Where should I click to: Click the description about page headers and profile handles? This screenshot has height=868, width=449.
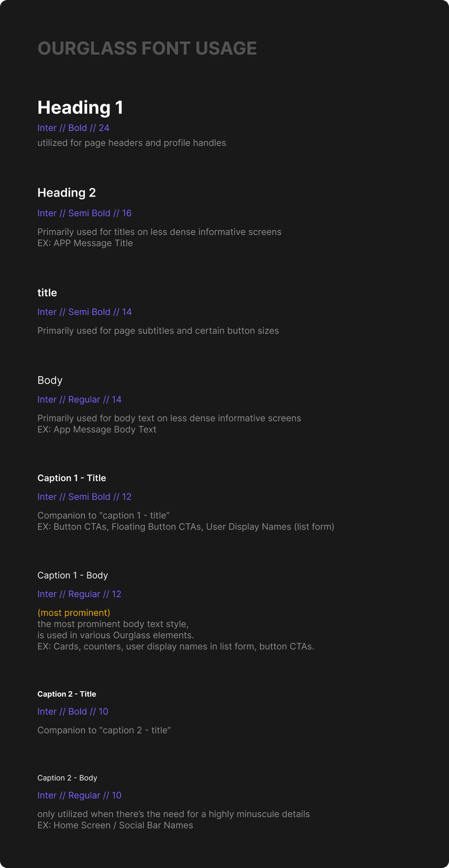pos(131,143)
